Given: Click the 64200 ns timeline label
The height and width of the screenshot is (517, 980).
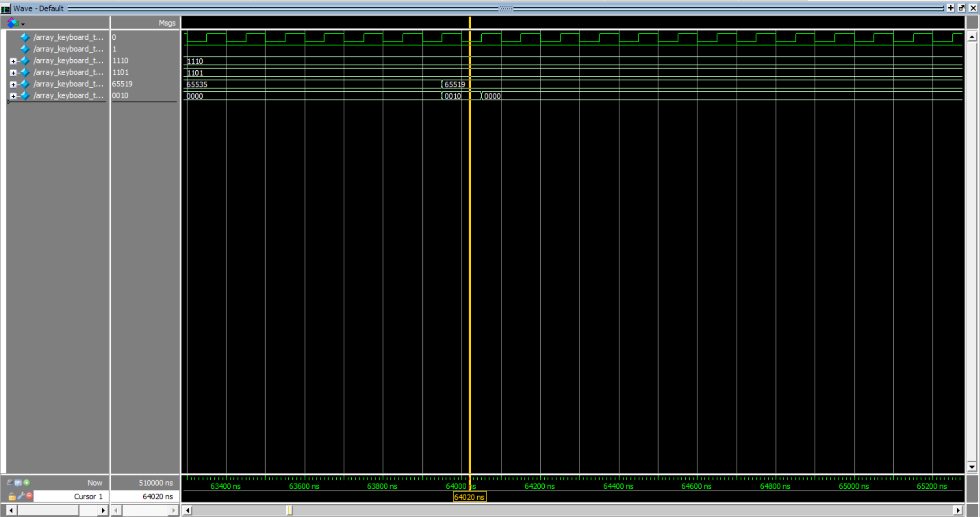Looking at the screenshot, I should click(x=540, y=486).
